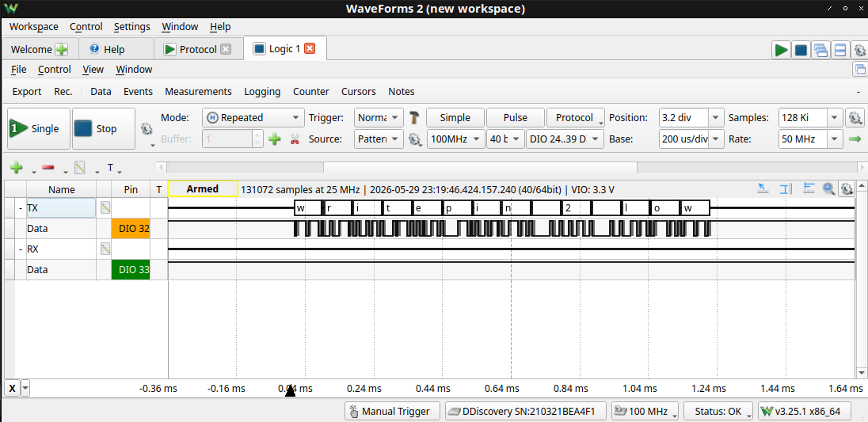
Task: Click the tile windows icon in top bar
Action: (839, 51)
